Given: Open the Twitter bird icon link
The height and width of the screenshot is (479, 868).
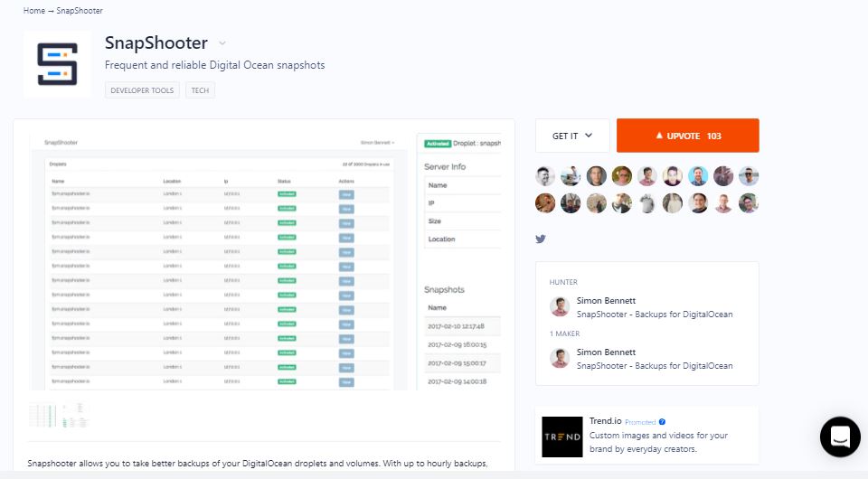Looking at the screenshot, I should click(541, 239).
